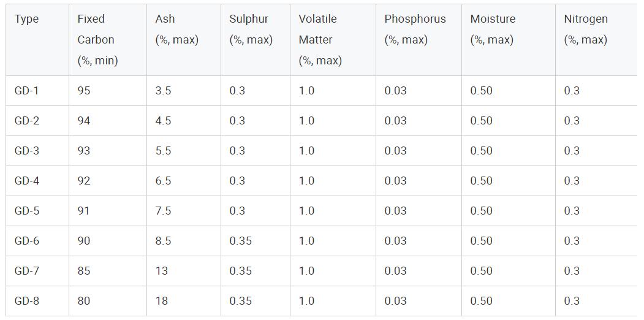Click the GD-5 moisture value 0.50
The width and height of the screenshot is (644, 320).
coord(481,211)
